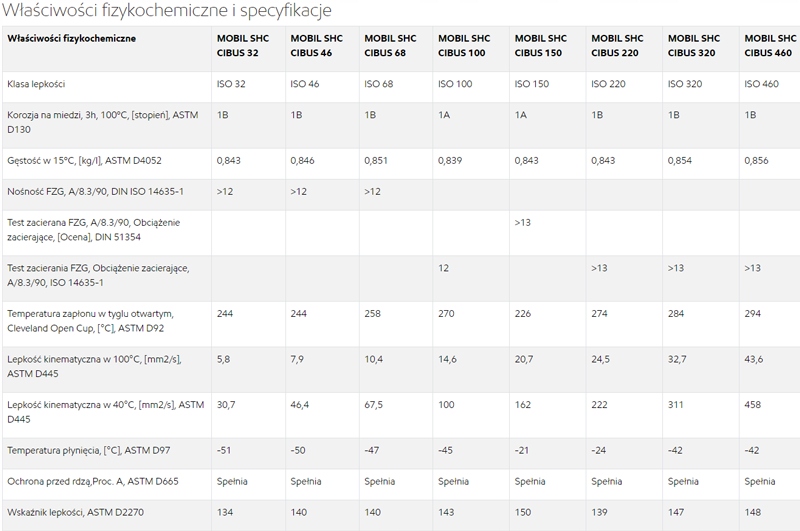The height and width of the screenshot is (531, 800).
Task: Click the MOBIL SHC CIBUS 100 column header
Action: (x=465, y=45)
